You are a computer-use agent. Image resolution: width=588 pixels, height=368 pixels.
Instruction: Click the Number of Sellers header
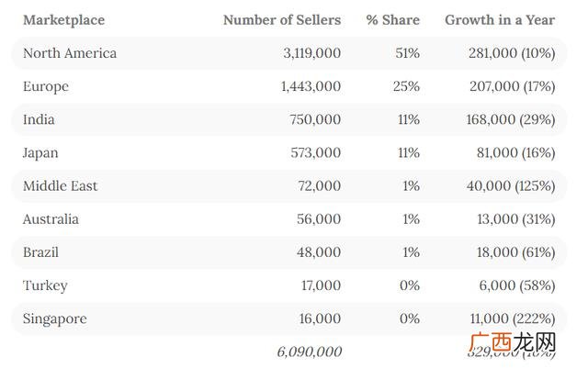[282, 20]
